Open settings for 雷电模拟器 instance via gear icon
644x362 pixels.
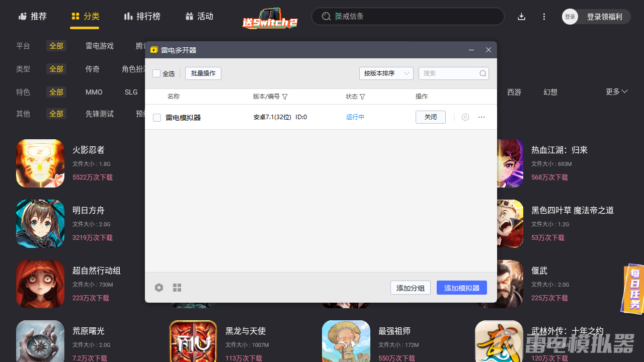tap(465, 117)
